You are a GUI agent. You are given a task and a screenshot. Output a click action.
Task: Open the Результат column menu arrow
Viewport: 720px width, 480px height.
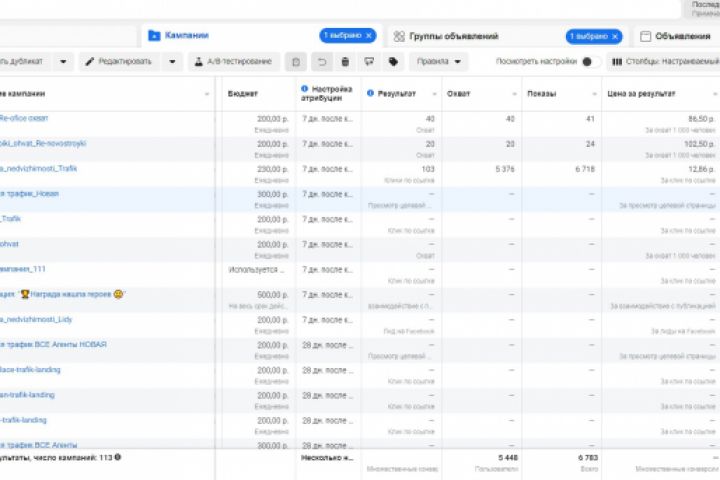pyautogui.click(x=434, y=94)
